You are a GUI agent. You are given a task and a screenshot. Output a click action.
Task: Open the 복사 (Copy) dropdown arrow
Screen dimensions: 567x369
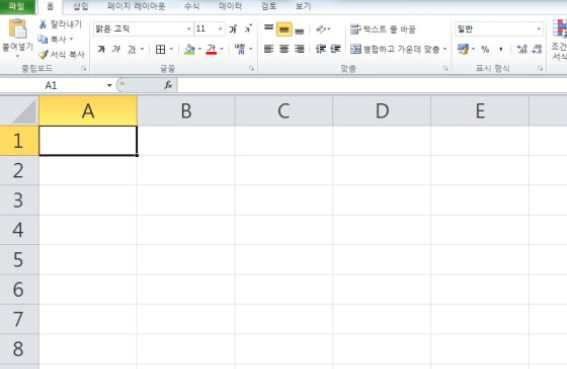pos(71,39)
